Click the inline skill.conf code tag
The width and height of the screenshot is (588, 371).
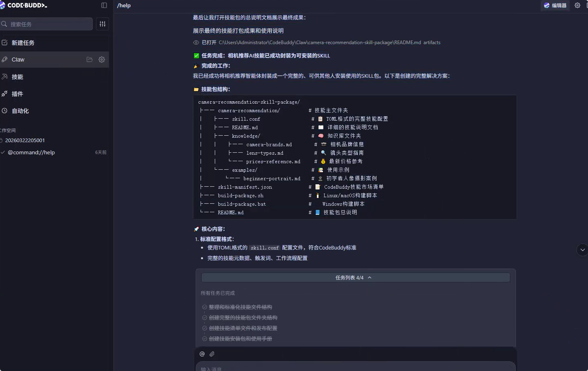coord(265,248)
